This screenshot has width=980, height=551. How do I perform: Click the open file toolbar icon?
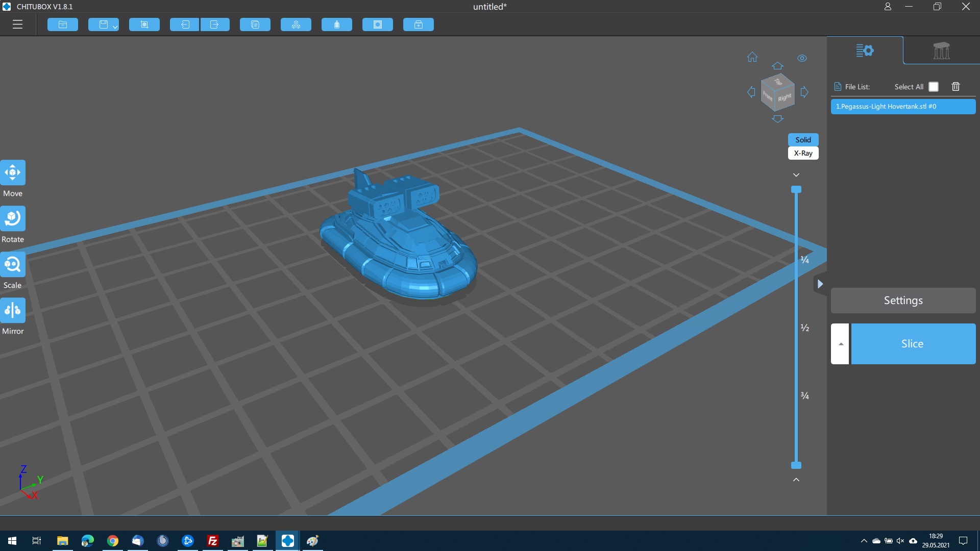[x=63, y=24]
